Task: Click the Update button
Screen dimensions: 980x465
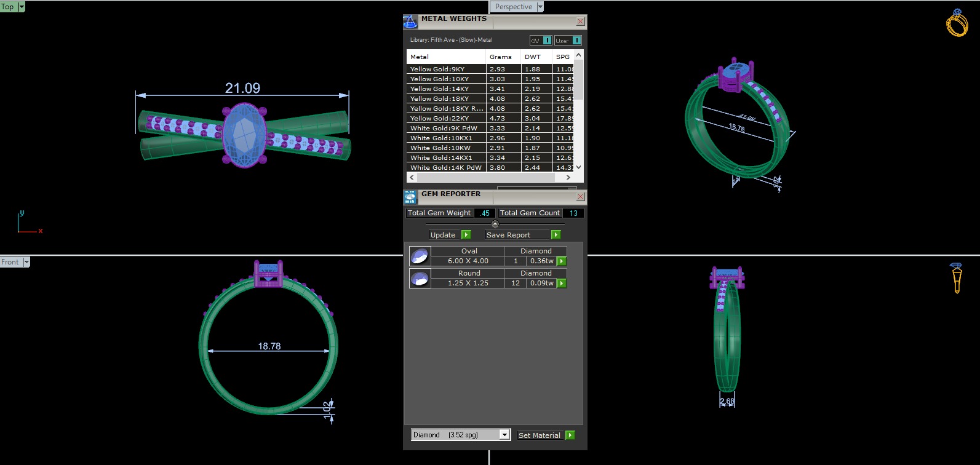Action: click(444, 235)
